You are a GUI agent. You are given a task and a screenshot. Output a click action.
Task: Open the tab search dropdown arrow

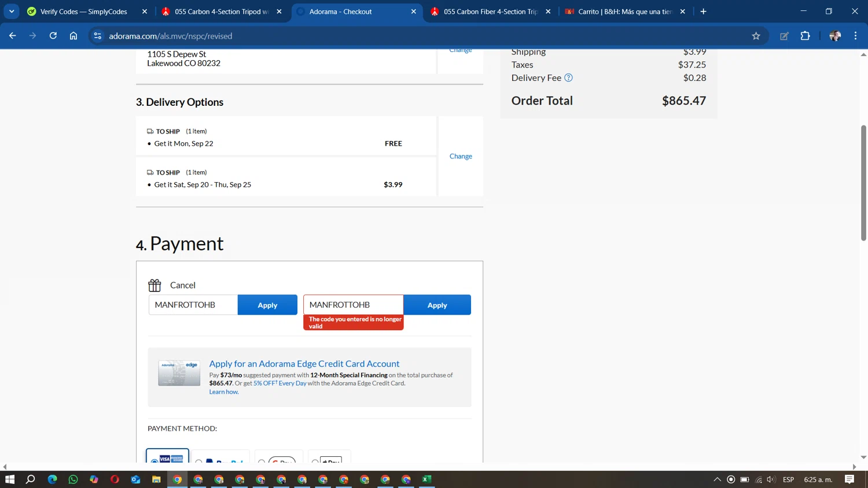tap(12, 12)
